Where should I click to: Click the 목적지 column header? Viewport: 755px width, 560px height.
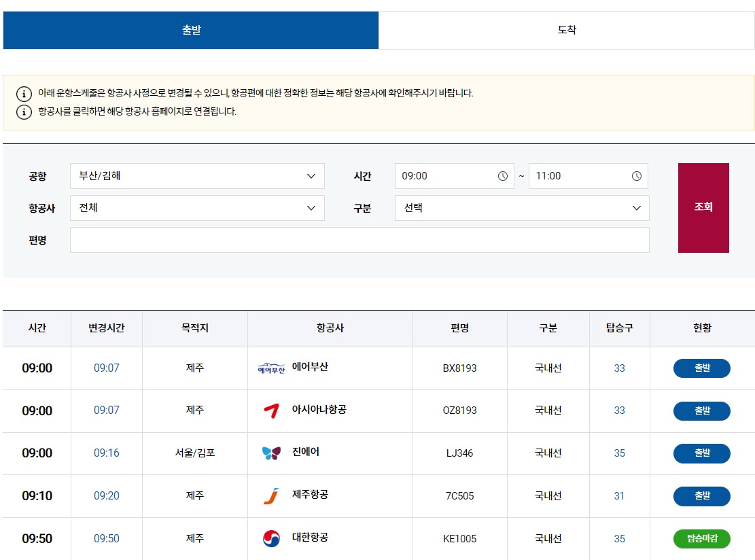point(195,328)
